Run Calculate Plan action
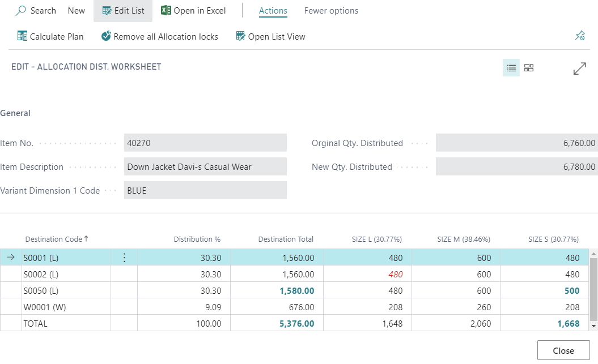This screenshot has width=598, height=364. [x=50, y=37]
